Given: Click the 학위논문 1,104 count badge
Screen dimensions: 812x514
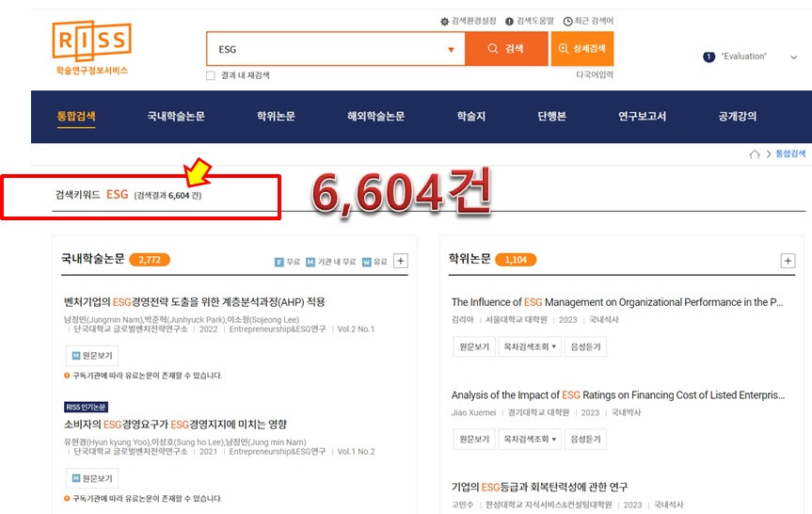Looking at the screenshot, I should pyautogui.click(x=516, y=260).
